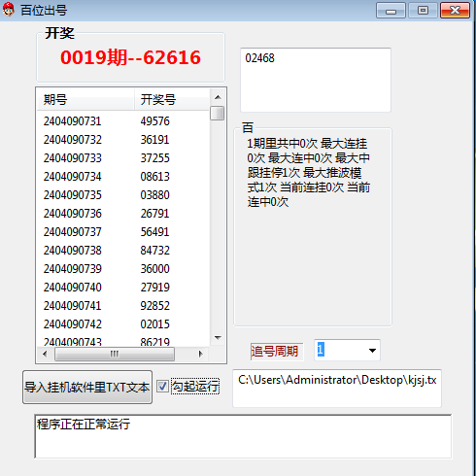The width and height of the screenshot is (476, 476).
Task: Click the vertical scrollbar thumb of list
Action: click(x=218, y=114)
